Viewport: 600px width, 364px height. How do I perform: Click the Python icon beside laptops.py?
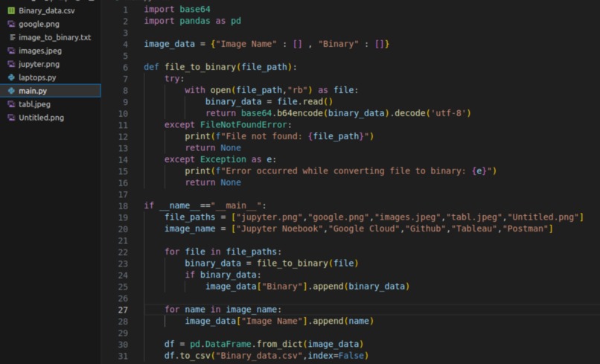[11, 77]
